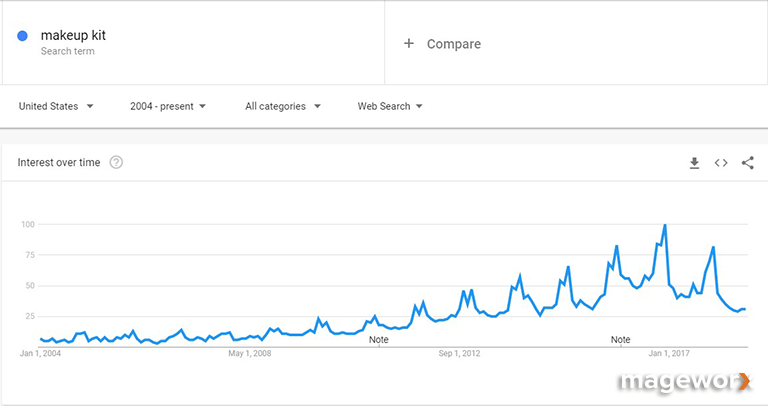Select the chart peak at 100
This screenshot has height=406, width=768.
point(665,225)
